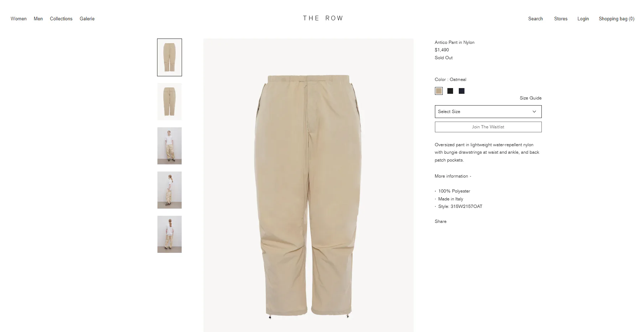Screen dimensions: 644x332
Task: Click The Row logo to go home
Action: click(x=323, y=18)
